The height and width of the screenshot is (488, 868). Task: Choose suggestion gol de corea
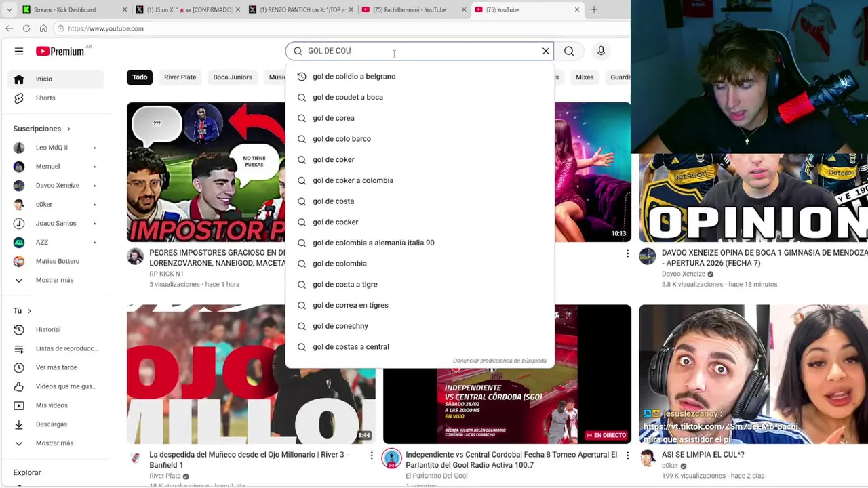pyautogui.click(x=420, y=118)
